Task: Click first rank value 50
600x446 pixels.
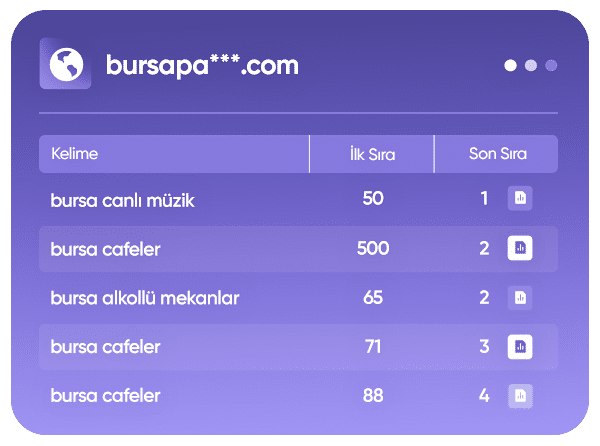Action: [x=373, y=199]
